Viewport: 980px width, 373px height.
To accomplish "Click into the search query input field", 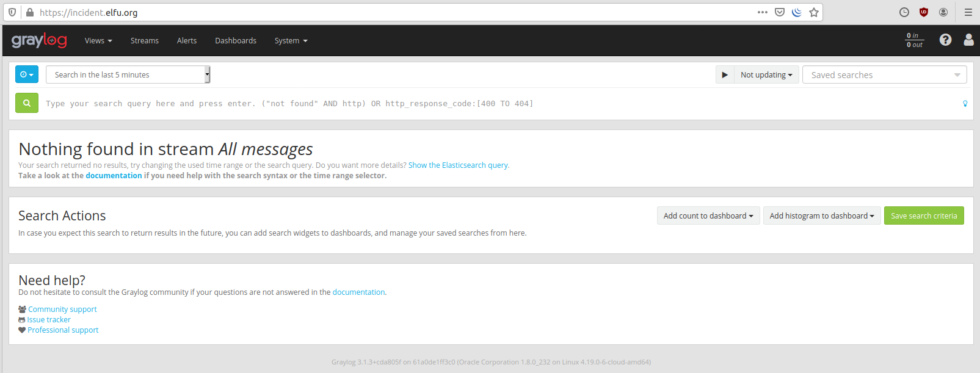I will click(x=501, y=103).
